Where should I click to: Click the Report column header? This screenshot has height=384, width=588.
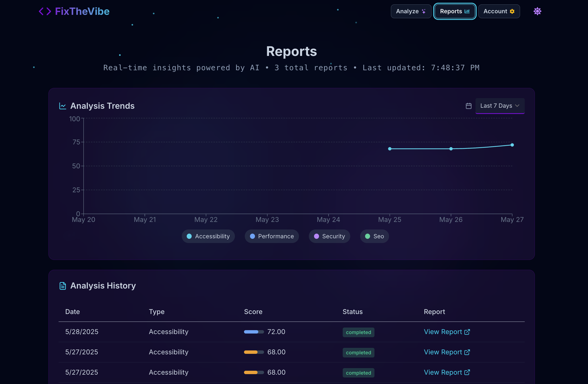434,312
